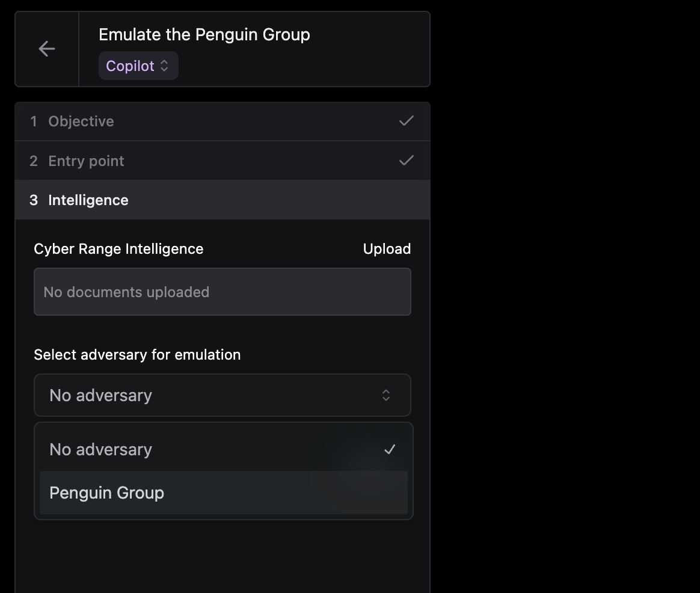Click the Emulate the Penguin Group title

coord(204,35)
